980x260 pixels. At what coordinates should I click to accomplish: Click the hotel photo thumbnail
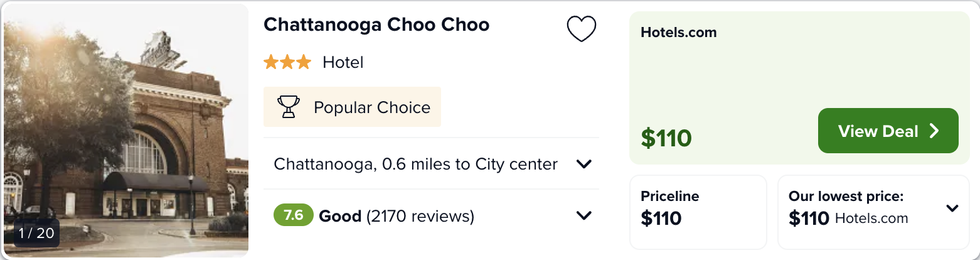click(x=126, y=131)
